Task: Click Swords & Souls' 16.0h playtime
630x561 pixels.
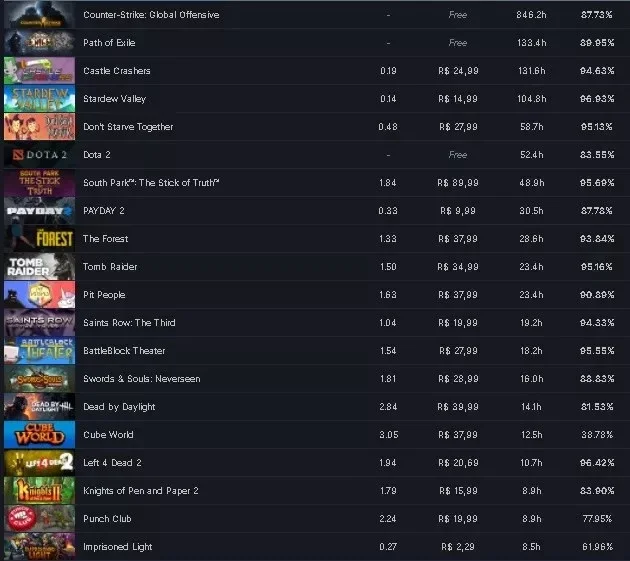Action: tap(531, 379)
